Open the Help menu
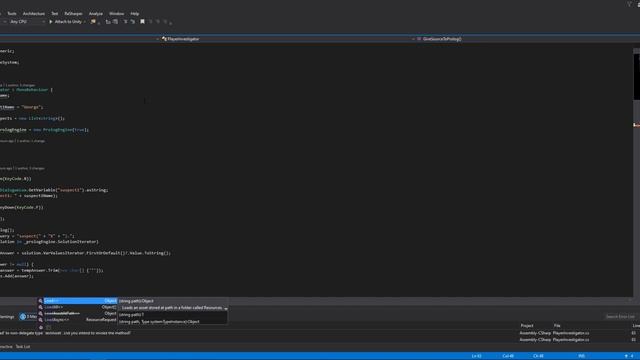The image size is (640, 360). pyautogui.click(x=135, y=13)
